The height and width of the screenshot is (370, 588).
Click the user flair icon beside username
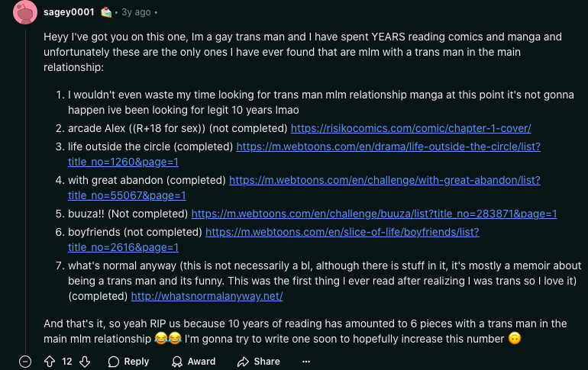[x=106, y=13]
